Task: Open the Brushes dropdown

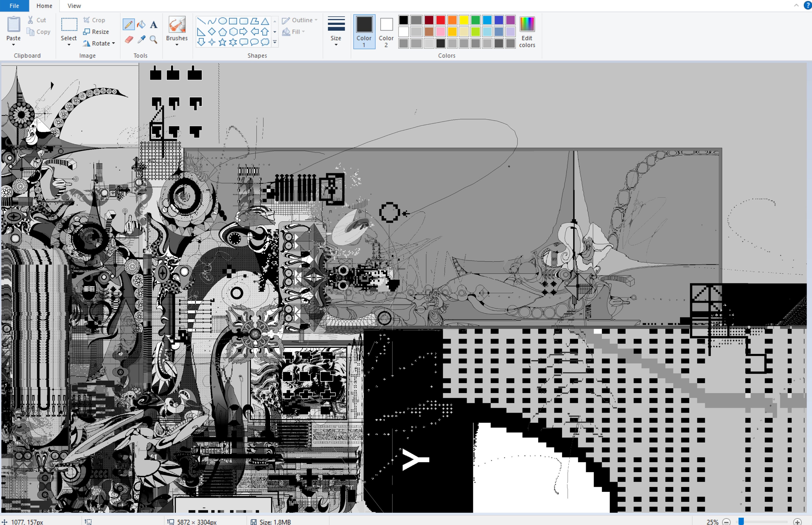Action: [x=177, y=40]
